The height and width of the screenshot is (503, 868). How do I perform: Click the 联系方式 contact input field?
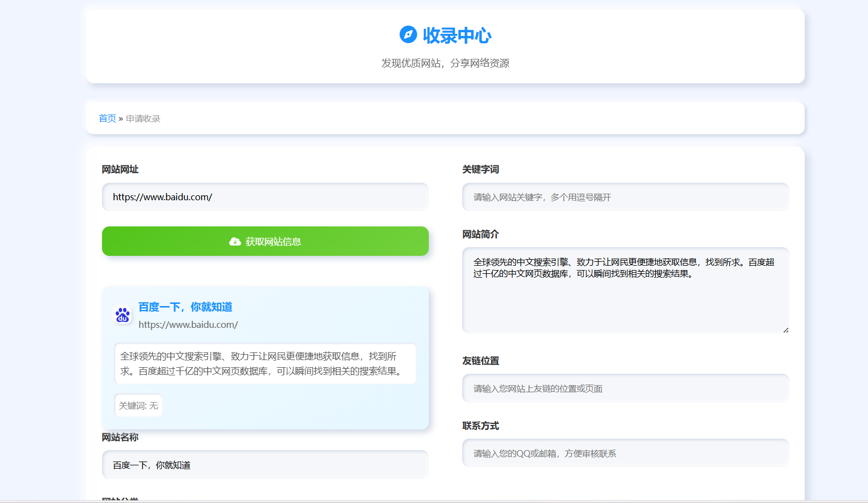click(x=625, y=453)
